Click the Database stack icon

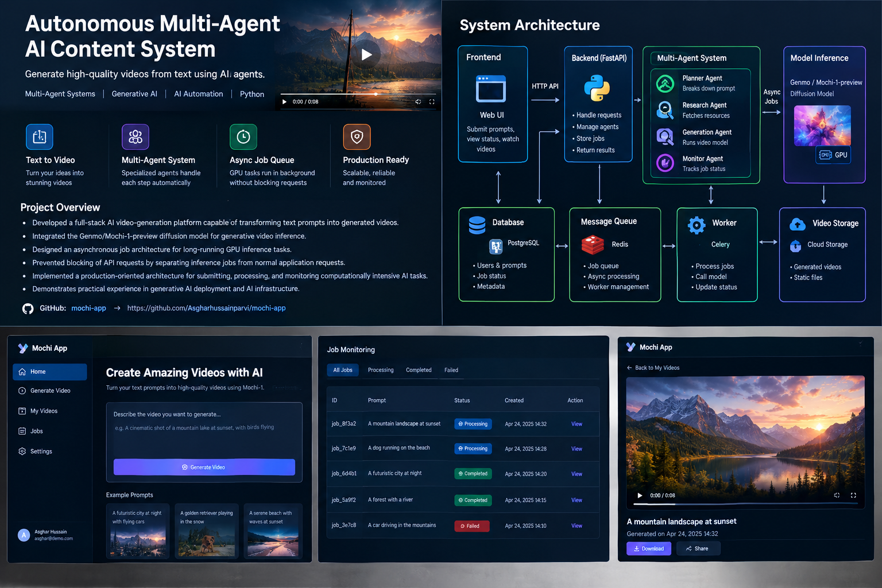coord(477,225)
